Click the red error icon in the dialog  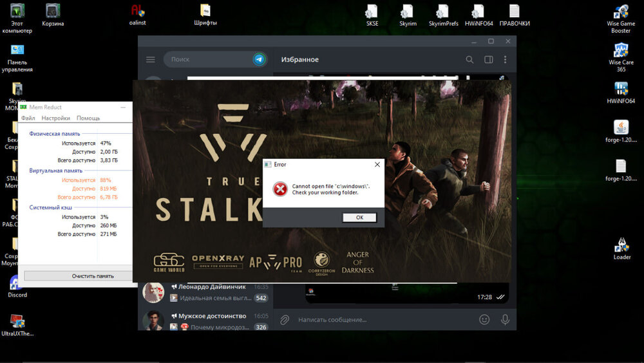(280, 189)
